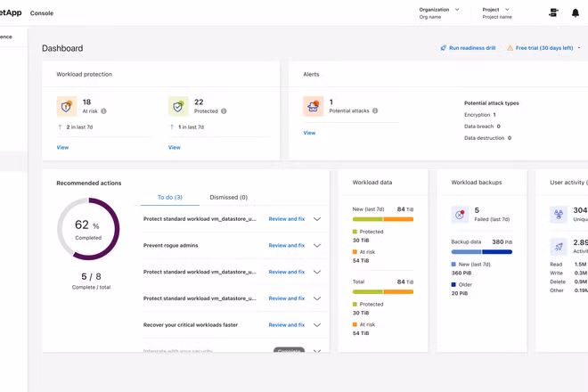Click the Workload backups card title
Viewport: 588px width, 392px height.
coord(477,183)
